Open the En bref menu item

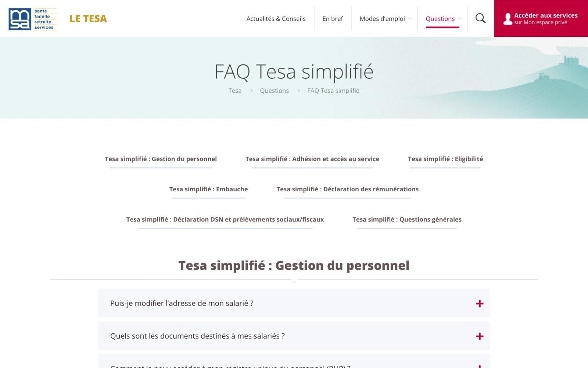click(x=333, y=19)
